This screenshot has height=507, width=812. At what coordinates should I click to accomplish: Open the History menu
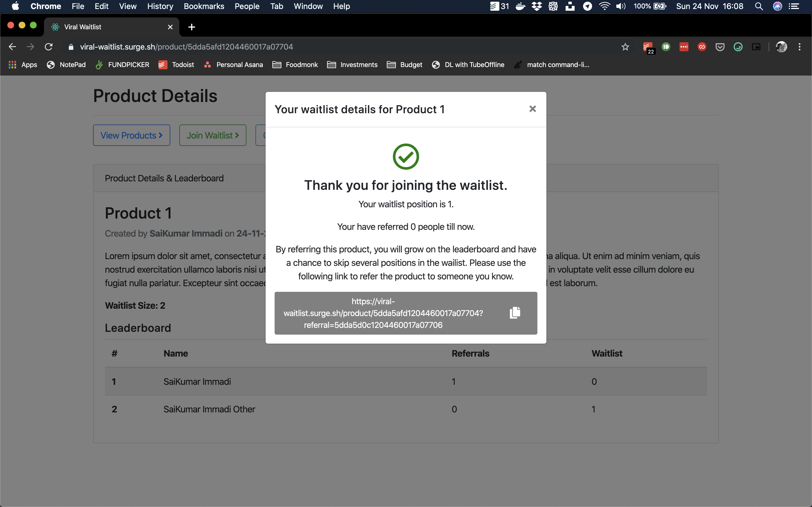click(160, 6)
